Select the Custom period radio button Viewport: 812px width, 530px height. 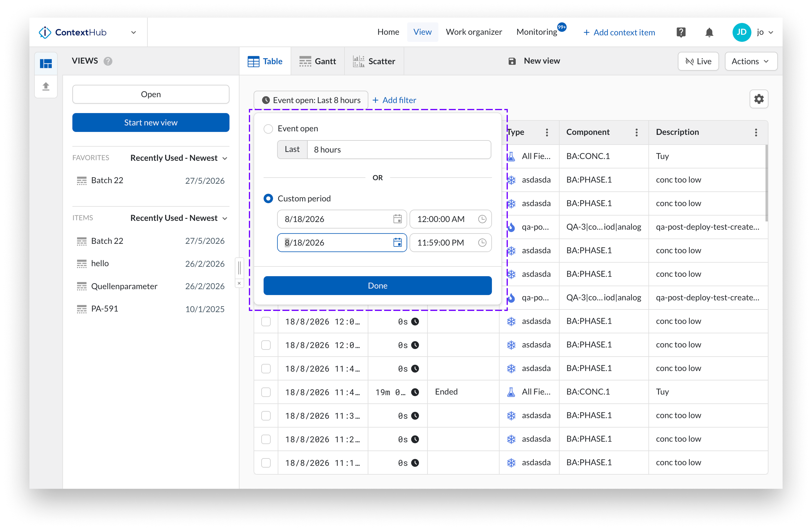point(268,198)
